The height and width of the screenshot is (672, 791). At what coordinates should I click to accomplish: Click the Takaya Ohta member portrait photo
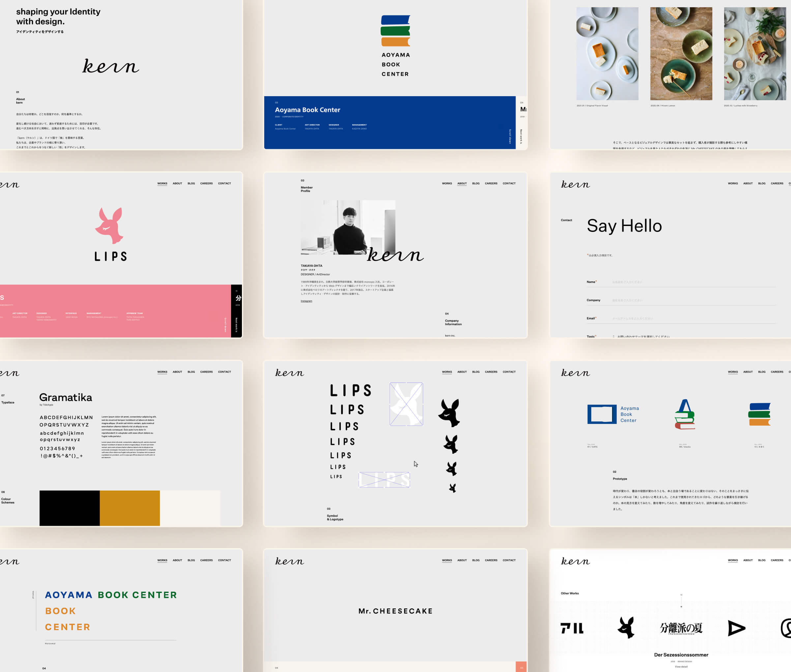348,227
